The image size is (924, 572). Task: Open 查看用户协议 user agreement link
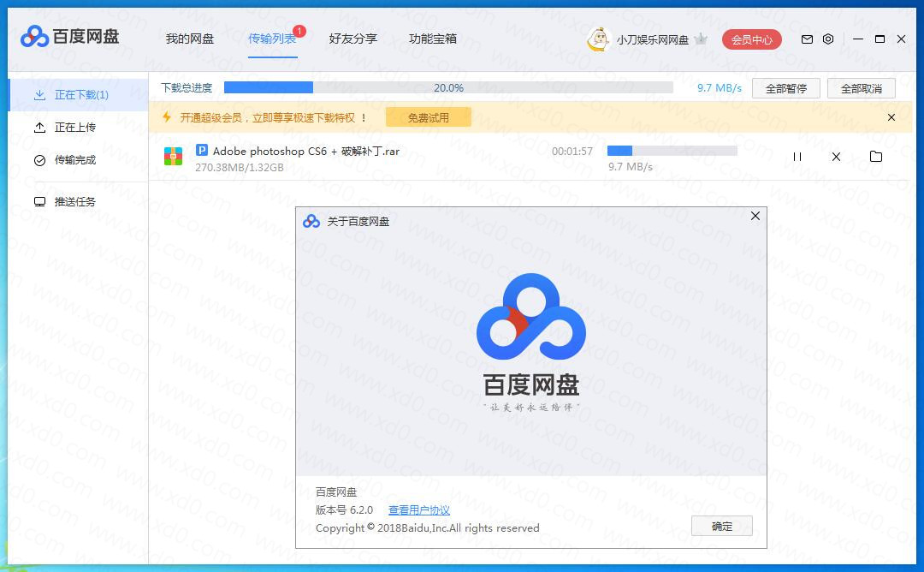(419, 510)
